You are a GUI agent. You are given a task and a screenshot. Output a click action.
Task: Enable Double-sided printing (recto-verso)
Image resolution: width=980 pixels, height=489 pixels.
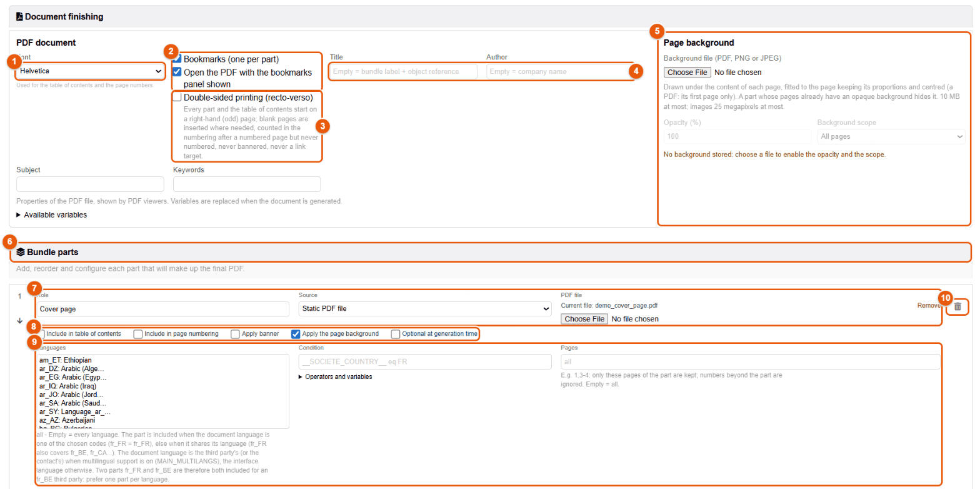[x=177, y=98]
